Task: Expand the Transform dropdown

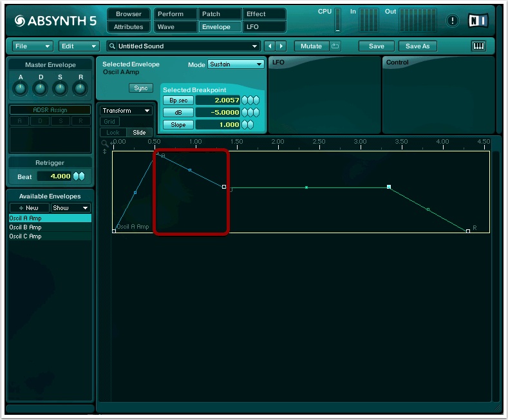Action: (127, 111)
